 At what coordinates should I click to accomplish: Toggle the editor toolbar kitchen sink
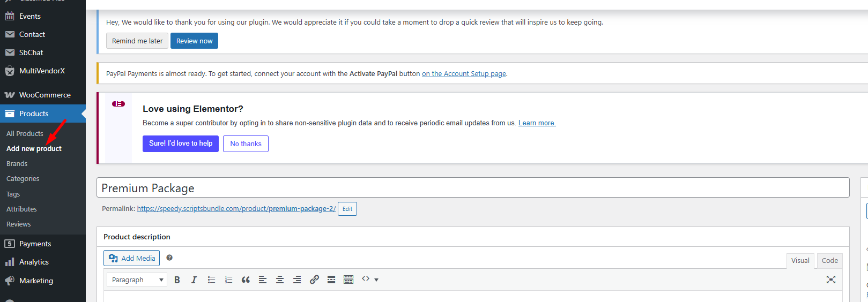click(x=348, y=280)
